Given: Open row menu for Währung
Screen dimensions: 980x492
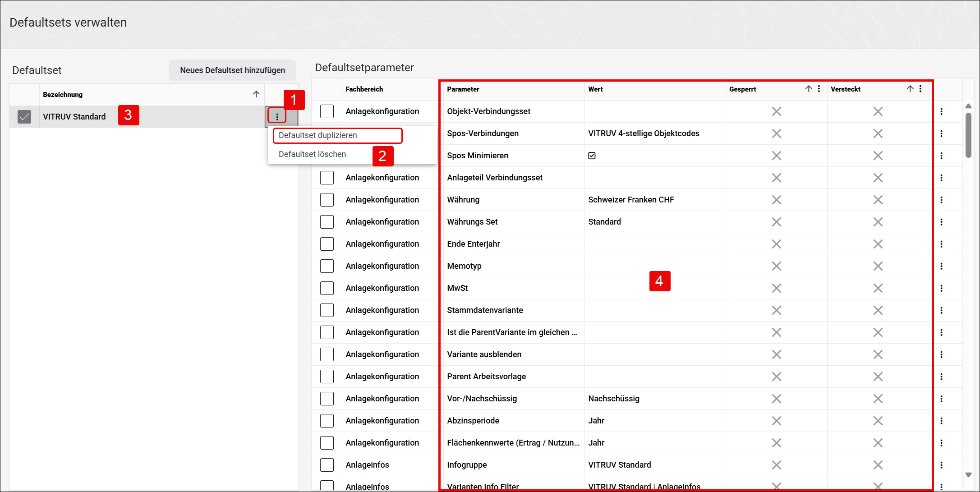Looking at the screenshot, I should pos(941,200).
